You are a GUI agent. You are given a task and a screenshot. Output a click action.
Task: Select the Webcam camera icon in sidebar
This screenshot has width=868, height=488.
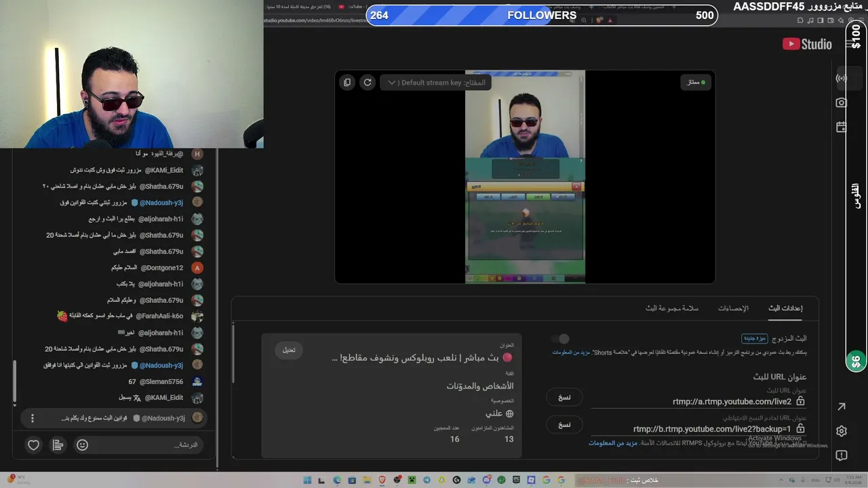tap(842, 103)
